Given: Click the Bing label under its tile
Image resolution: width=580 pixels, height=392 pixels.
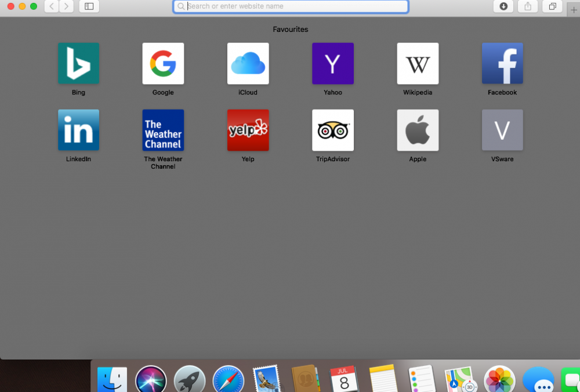Looking at the screenshot, I should click(x=78, y=92).
